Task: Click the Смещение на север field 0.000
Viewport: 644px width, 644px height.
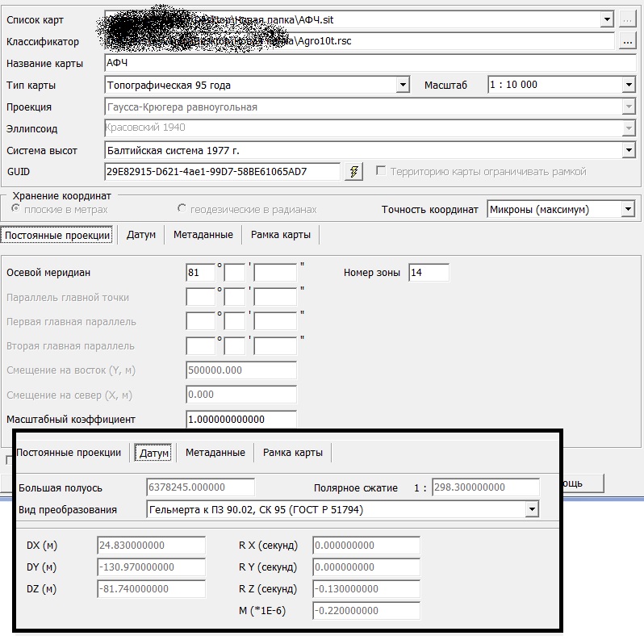Action: tap(241, 395)
